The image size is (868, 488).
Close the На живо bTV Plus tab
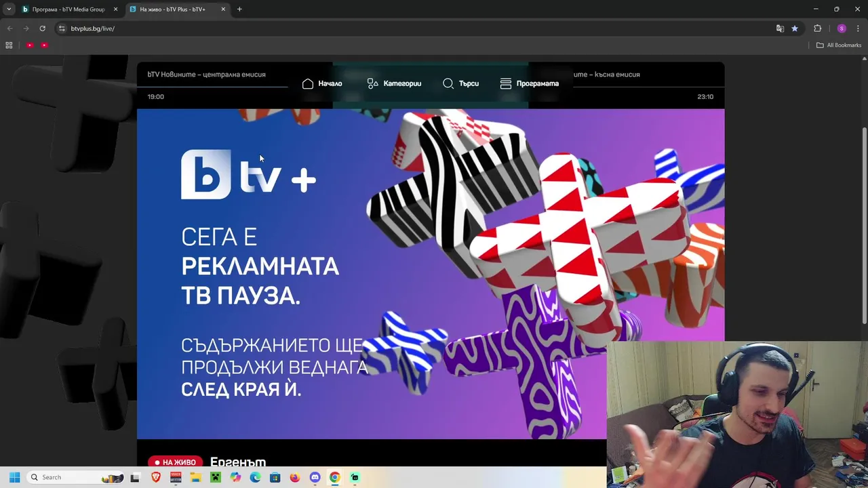[223, 9]
